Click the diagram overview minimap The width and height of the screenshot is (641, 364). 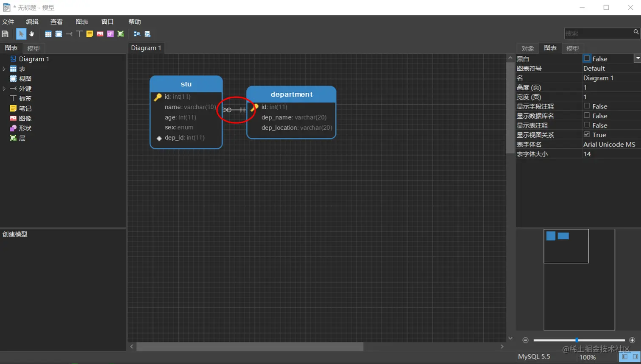point(579,280)
